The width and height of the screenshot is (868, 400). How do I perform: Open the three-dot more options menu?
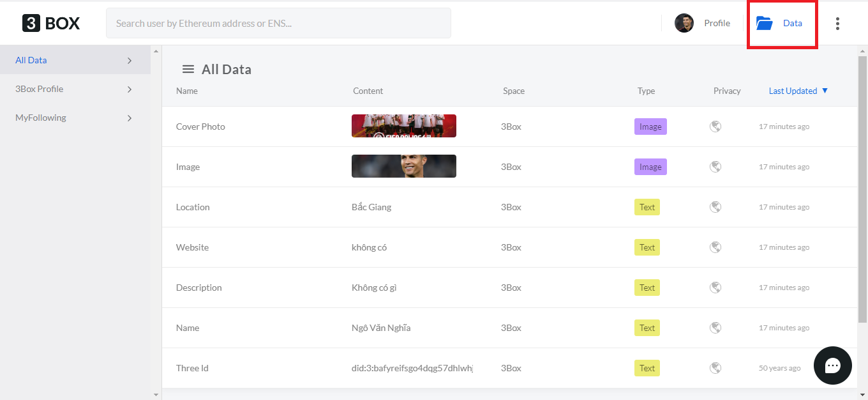tap(837, 24)
